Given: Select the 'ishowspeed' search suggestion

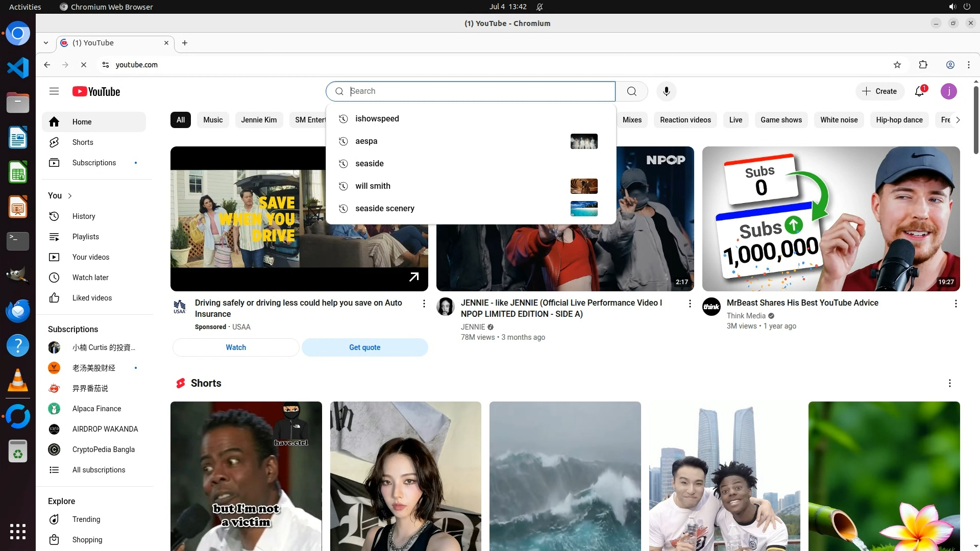Looking at the screenshot, I should 377,119.
